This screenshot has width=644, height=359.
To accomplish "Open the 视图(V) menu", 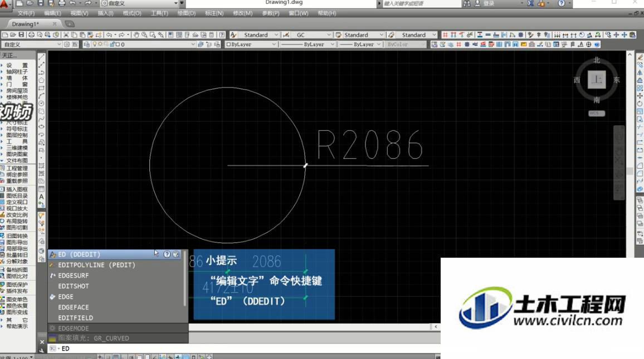I will pos(79,13).
